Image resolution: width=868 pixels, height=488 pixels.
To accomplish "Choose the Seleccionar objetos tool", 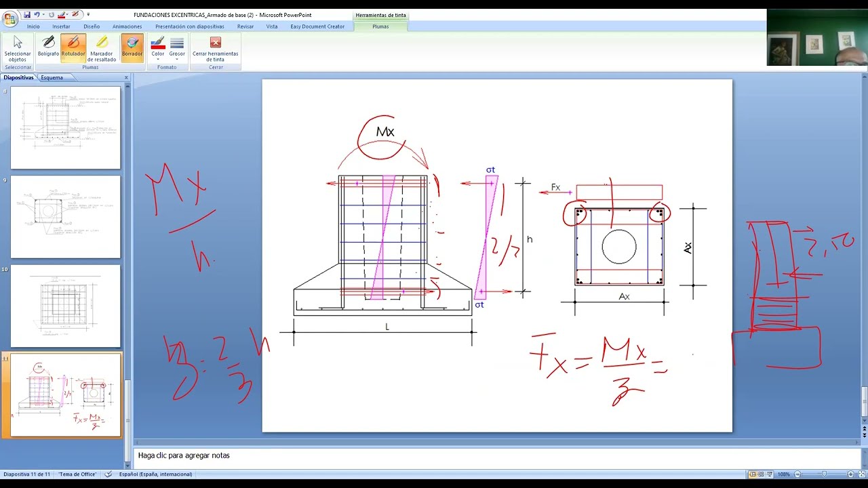I will coord(18,49).
